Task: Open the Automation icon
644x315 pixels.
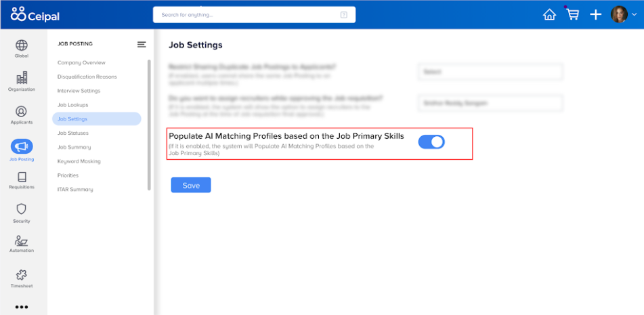Action: (x=22, y=240)
